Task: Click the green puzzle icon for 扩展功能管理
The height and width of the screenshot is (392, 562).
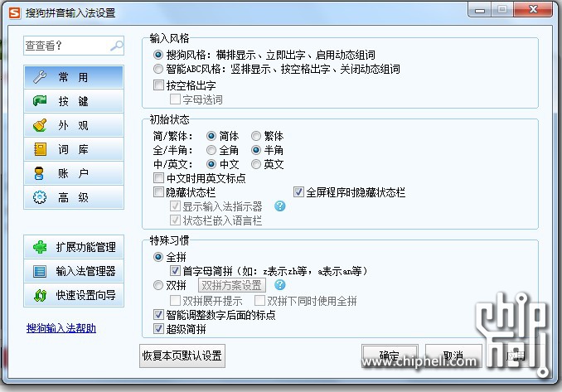Action: (x=40, y=247)
